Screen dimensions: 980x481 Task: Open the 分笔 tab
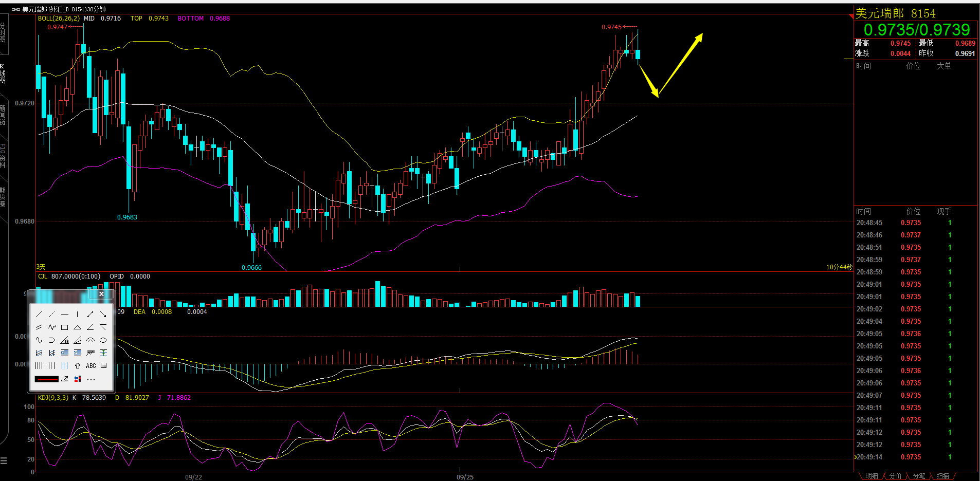click(919, 476)
